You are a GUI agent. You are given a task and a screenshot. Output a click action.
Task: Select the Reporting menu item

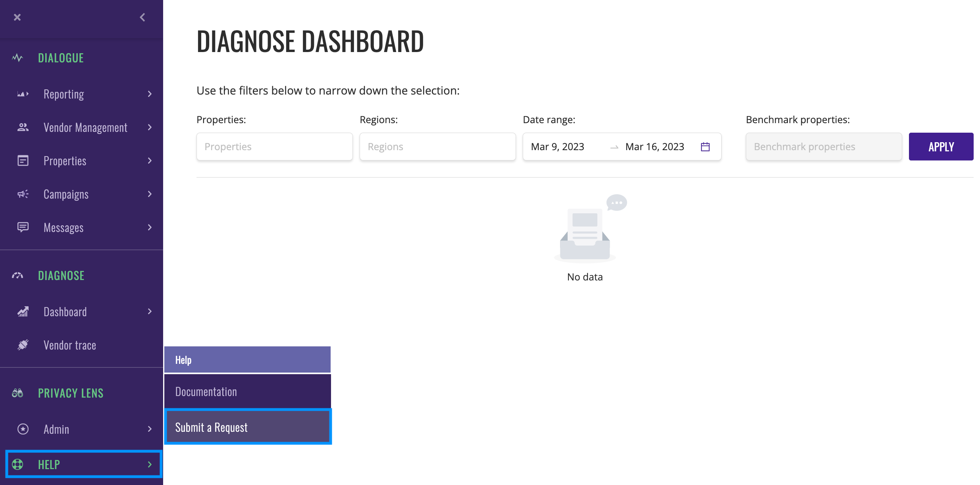81,94
